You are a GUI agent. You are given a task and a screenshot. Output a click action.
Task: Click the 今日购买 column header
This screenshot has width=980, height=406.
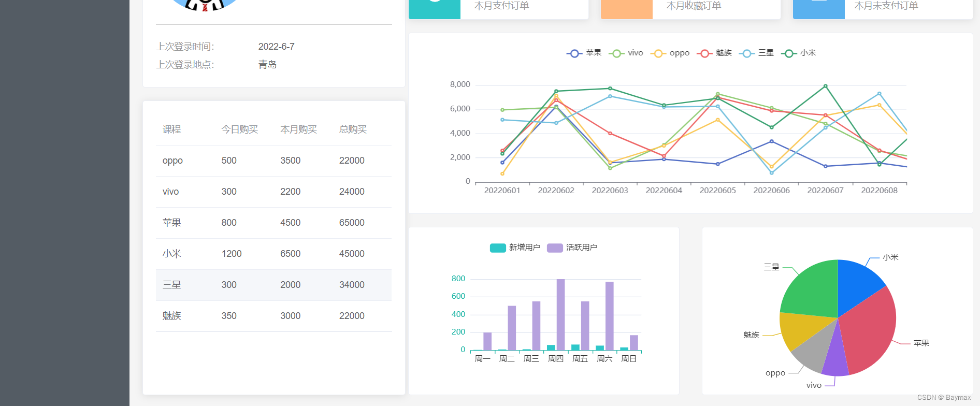tap(240, 129)
